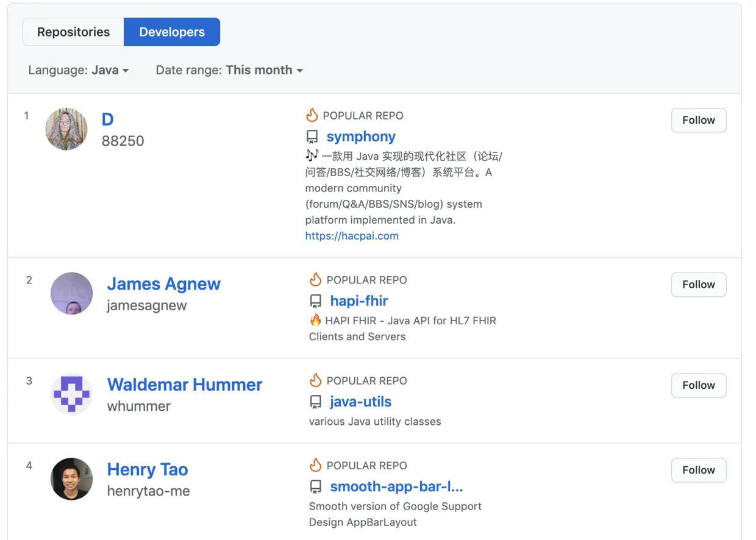Open Waldemar Hummer's profile name link
This screenshot has height=540, width=756.
pos(185,385)
